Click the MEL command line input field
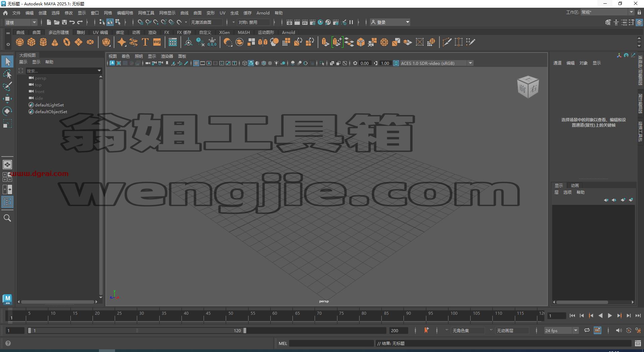Viewport: 644px width, 352px height. (331, 343)
